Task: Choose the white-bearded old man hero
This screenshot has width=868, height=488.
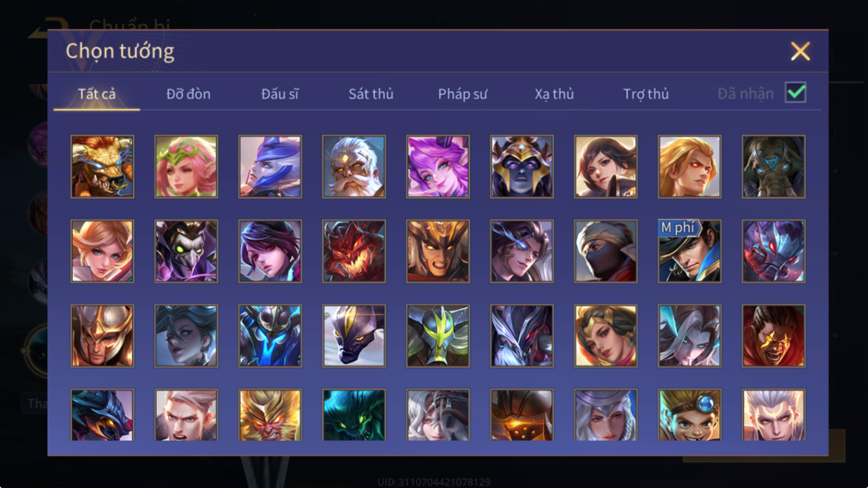Action: (x=354, y=166)
